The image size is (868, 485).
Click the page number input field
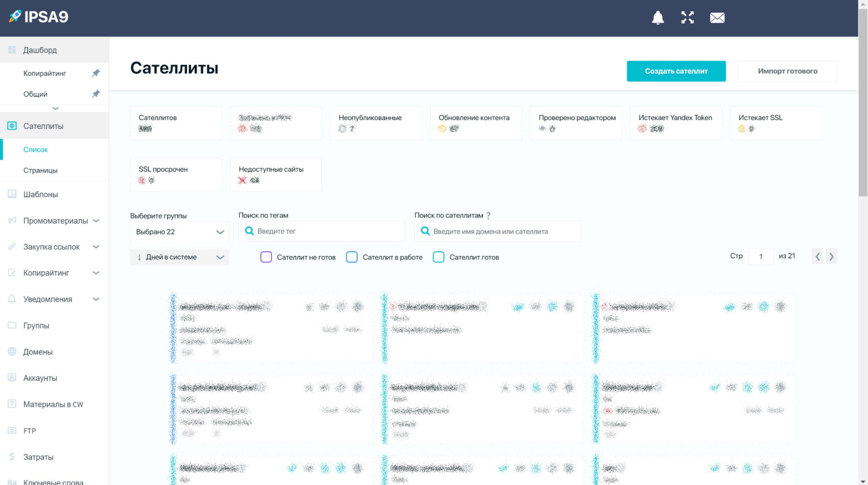761,256
